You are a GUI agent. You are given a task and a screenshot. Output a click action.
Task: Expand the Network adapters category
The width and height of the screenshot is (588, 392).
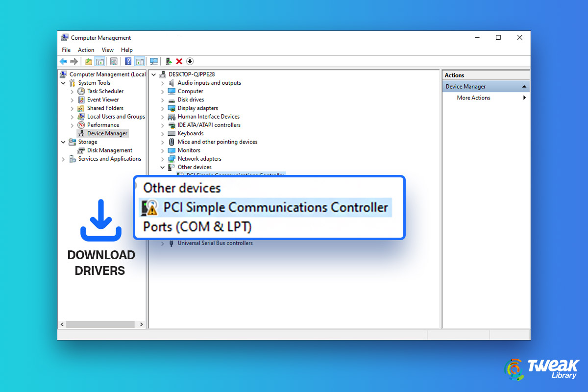162,159
